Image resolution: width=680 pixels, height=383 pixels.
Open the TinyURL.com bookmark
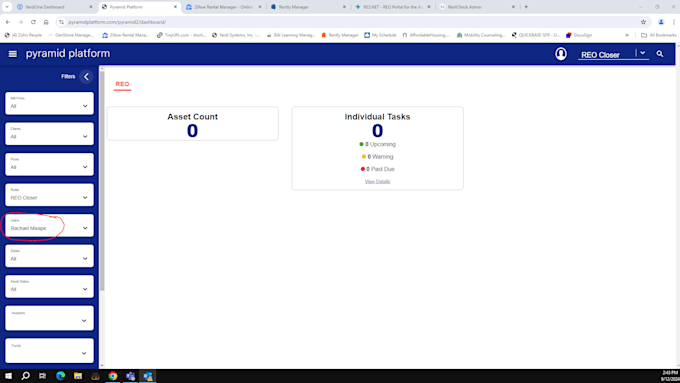181,35
